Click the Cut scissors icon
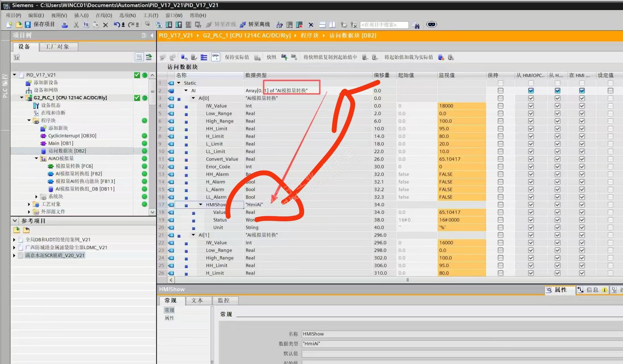This screenshot has width=623, height=364. [76, 25]
